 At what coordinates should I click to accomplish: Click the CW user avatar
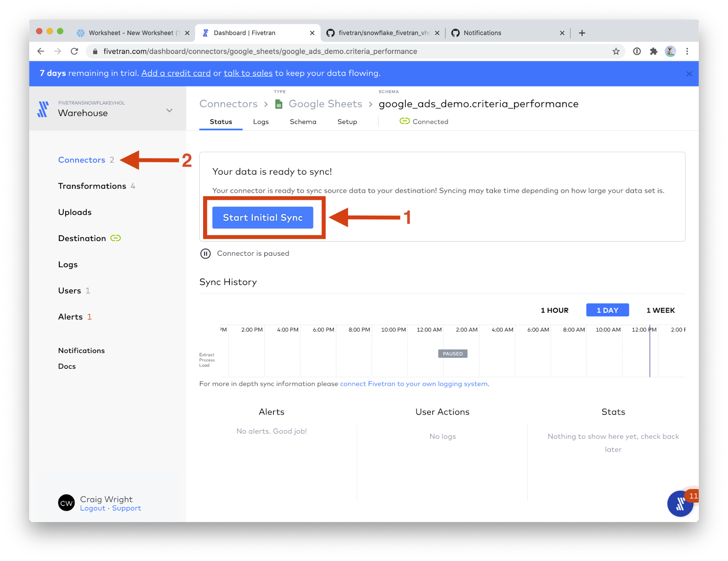tap(66, 503)
